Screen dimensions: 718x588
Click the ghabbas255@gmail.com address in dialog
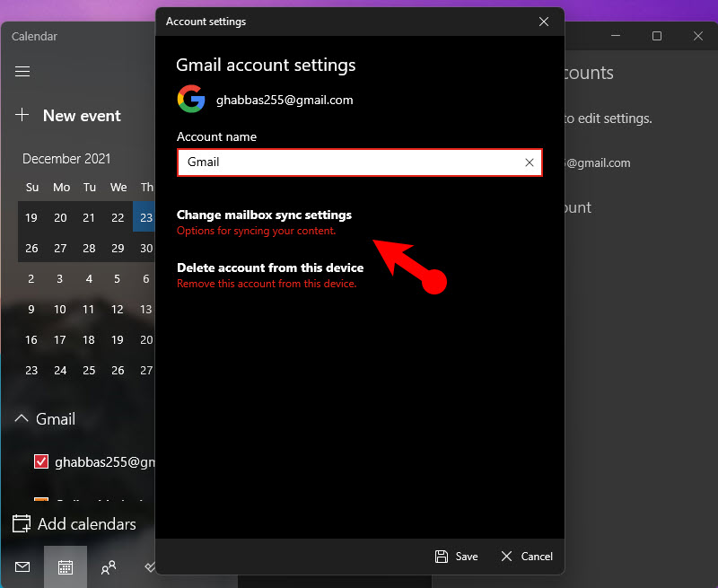click(x=285, y=100)
